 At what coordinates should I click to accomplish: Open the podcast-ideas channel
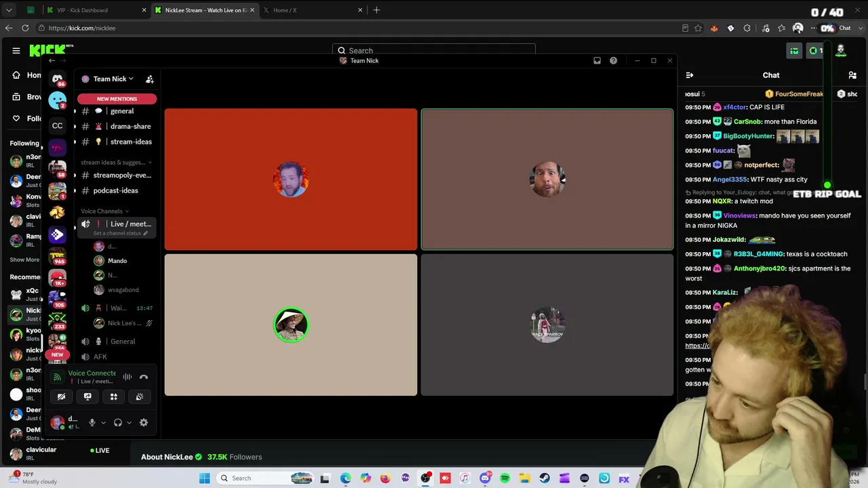point(117,190)
